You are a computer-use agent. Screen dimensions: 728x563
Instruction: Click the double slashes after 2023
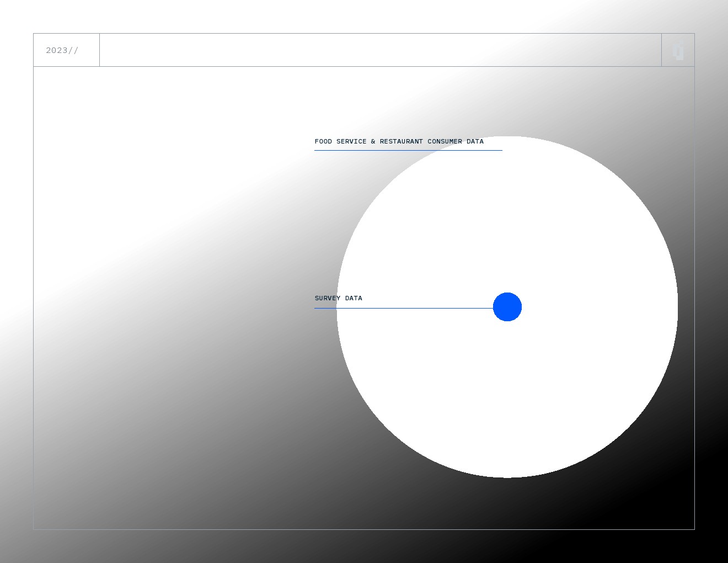coord(73,50)
